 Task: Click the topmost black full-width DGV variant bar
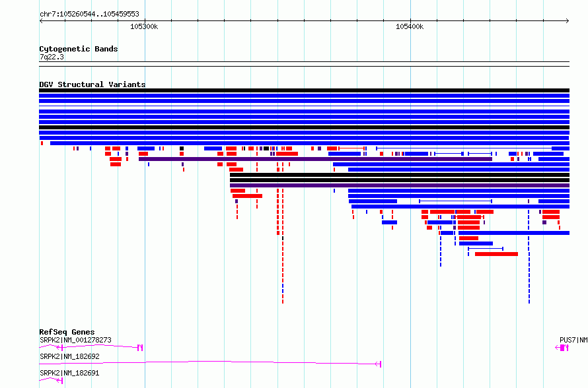point(304,90)
